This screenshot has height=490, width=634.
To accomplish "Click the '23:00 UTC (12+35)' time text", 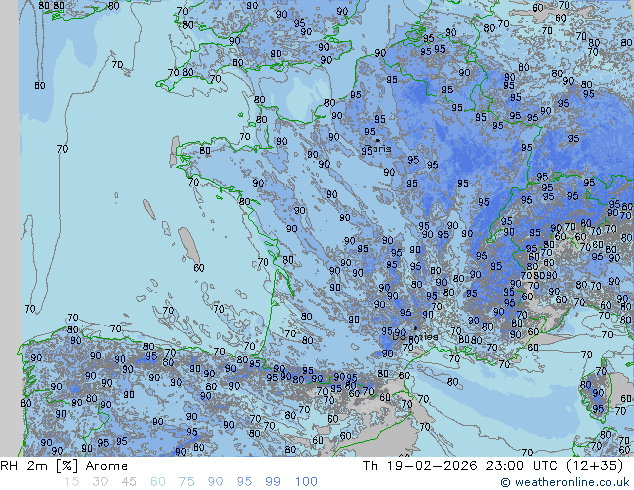I will (x=554, y=466).
